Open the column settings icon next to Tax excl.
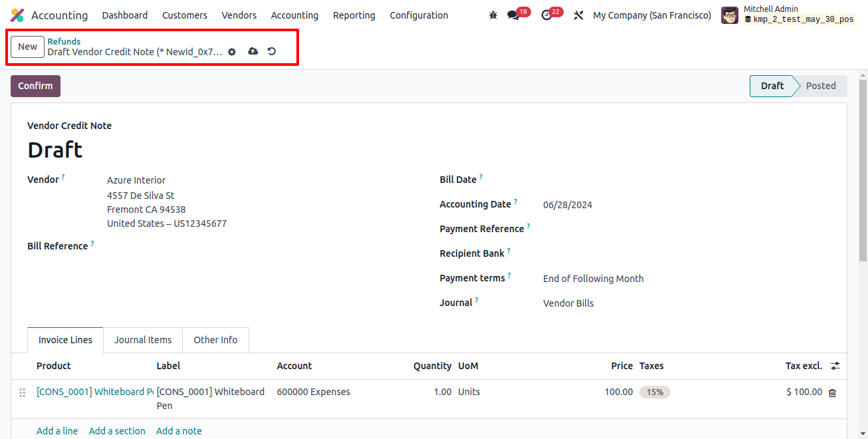The height and width of the screenshot is (439, 868). click(835, 366)
